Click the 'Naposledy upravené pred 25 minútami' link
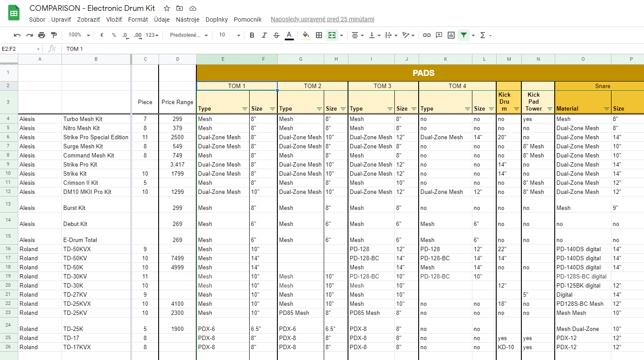644x360 pixels. click(322, 19)
